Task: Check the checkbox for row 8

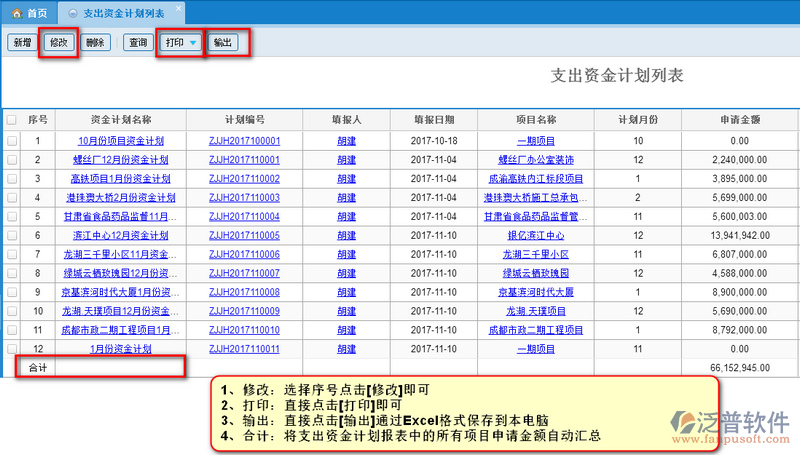Action: (x=12, y=273)
